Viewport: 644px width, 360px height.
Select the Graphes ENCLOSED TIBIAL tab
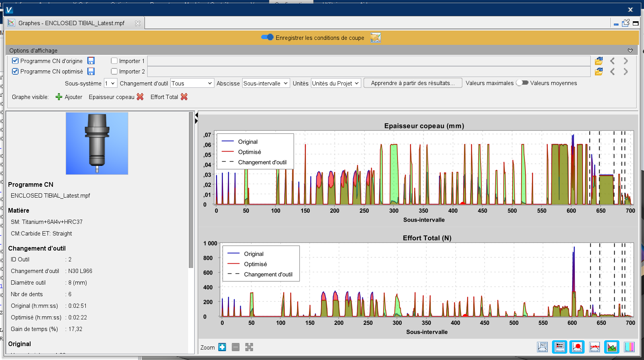(71, 23)
